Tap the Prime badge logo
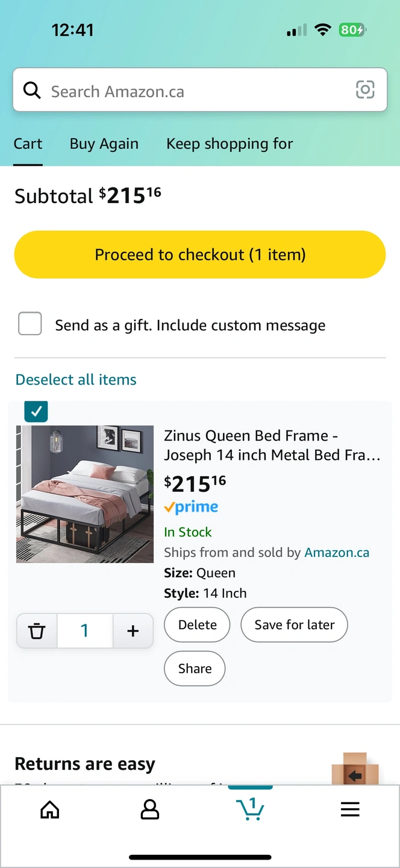 (191, 508)
